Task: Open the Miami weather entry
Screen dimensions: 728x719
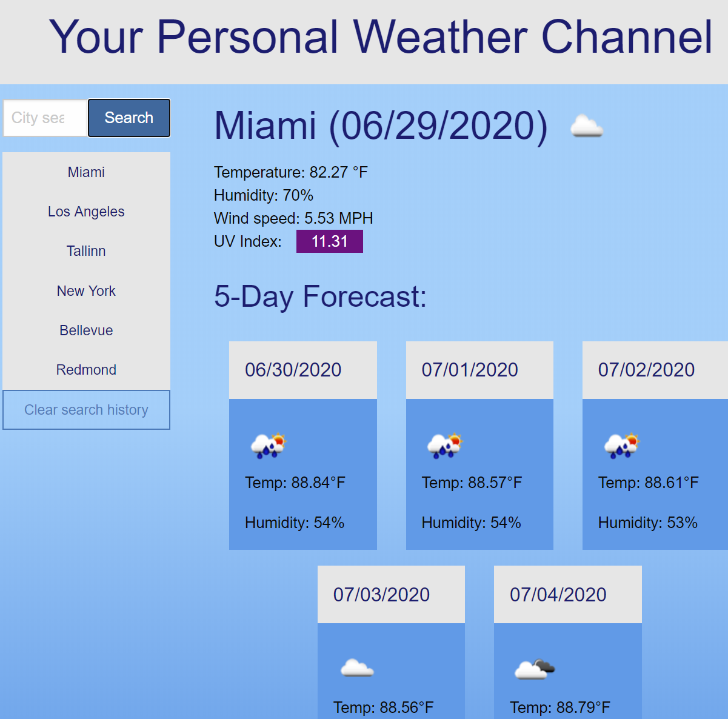Action: pos(86,172)
